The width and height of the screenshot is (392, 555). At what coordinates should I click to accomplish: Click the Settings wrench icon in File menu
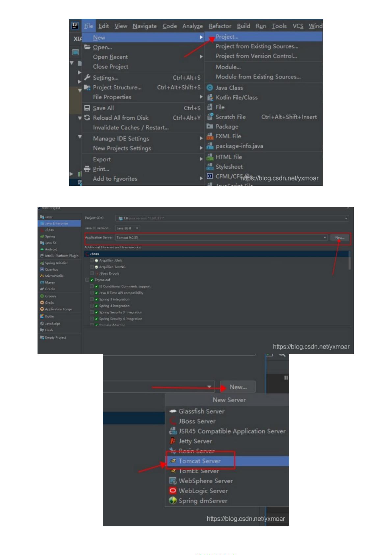coord(87,77)
